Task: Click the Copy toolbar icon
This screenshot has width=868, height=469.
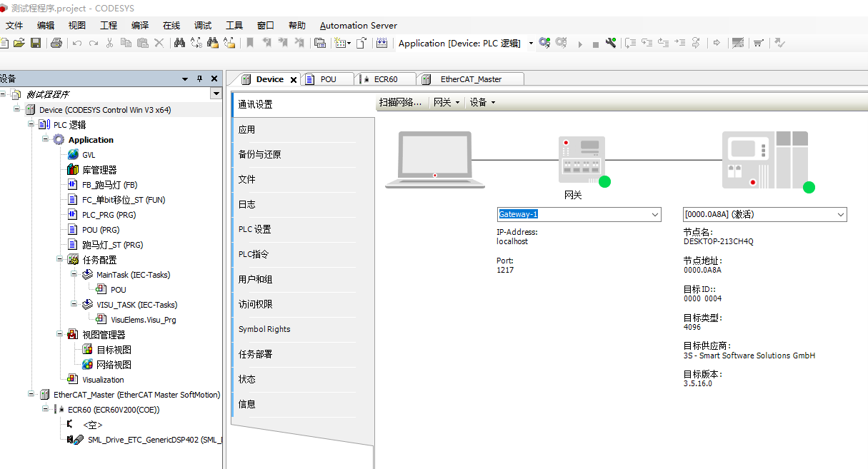Action: point(126,43)
